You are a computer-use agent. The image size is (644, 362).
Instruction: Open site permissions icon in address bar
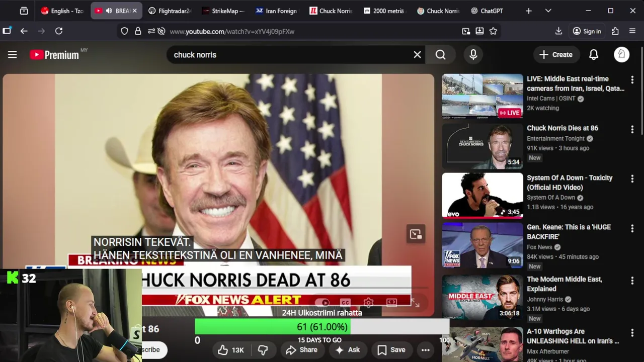151,31
